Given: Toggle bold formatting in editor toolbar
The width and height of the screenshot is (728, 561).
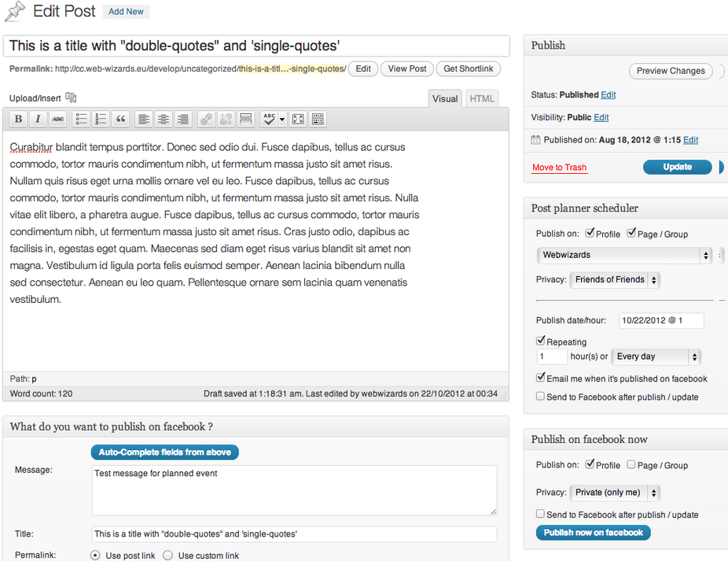Looking at the screenshot, I should click(x=19, y=119).
